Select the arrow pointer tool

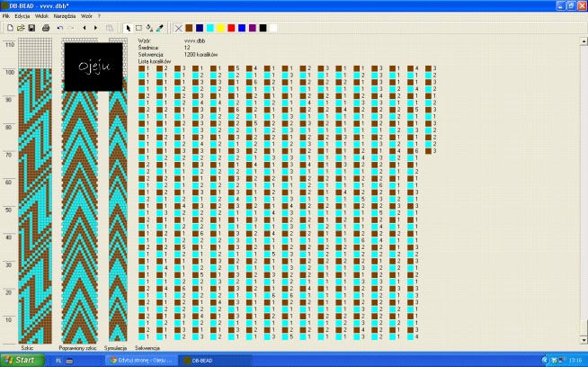[x=128, y=28]
